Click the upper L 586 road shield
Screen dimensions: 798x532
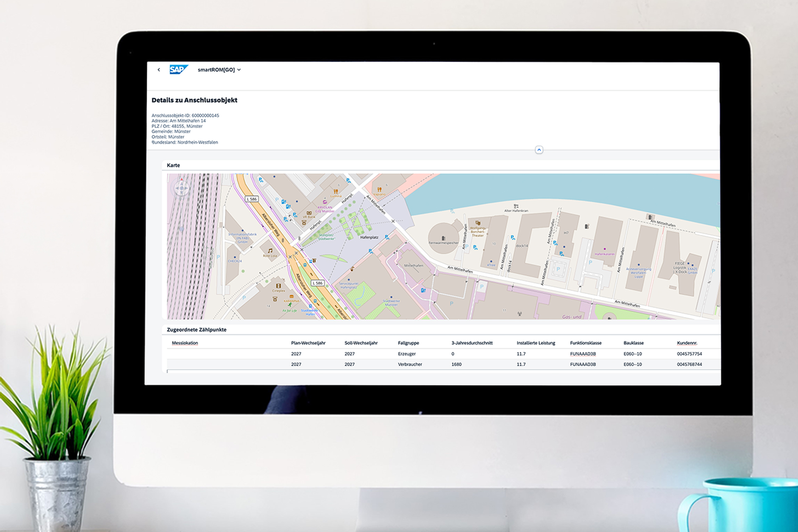[x=252, y=199]
